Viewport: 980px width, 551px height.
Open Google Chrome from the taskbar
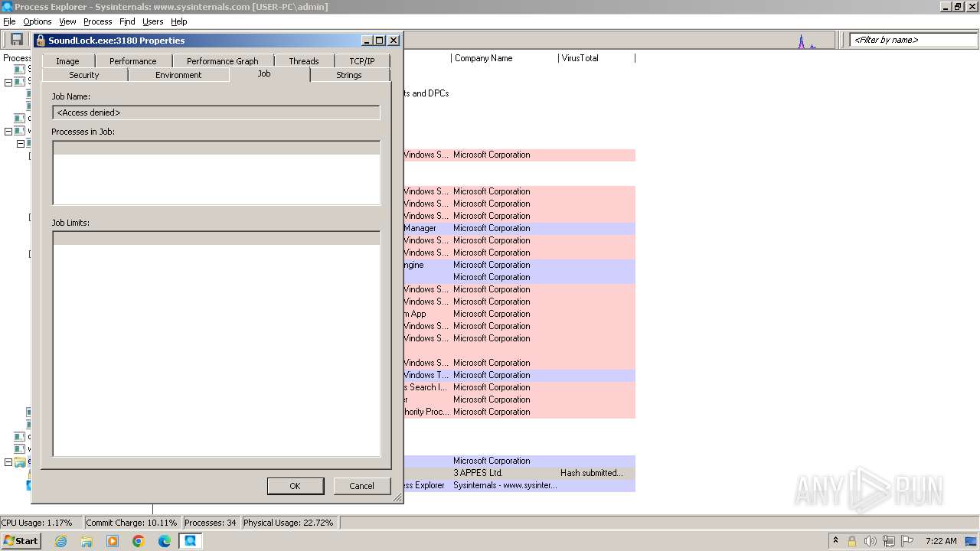tap(139, 541)
